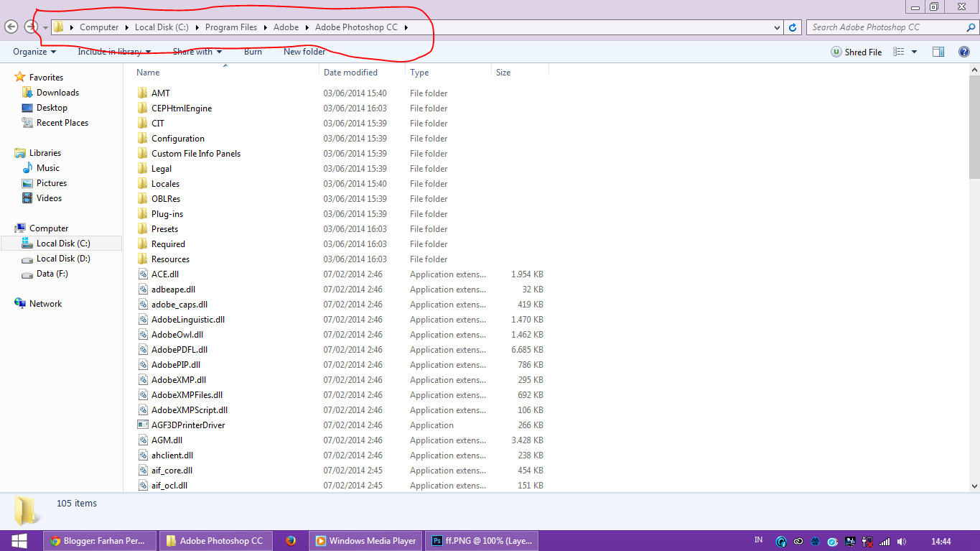Launch Windows Media Player from the taskbar
Image resolution: width=980 pixels, height=551 pixels.
[365, 540]
